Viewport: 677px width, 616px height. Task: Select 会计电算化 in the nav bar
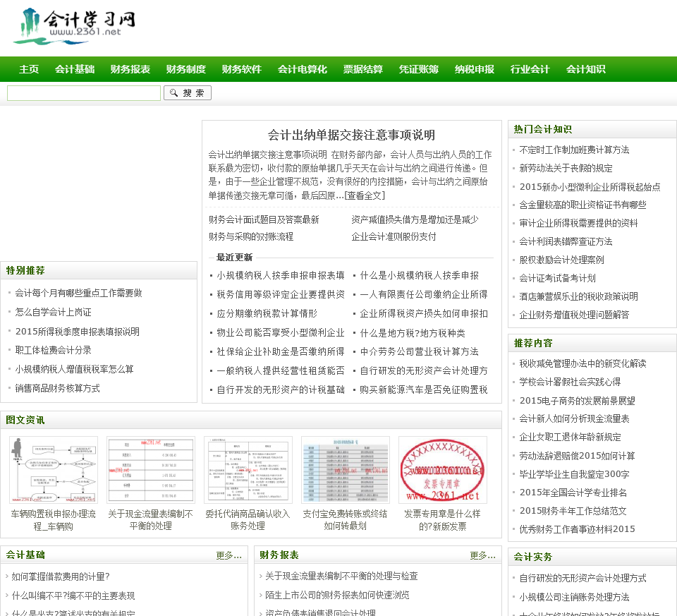coord(303,69)
